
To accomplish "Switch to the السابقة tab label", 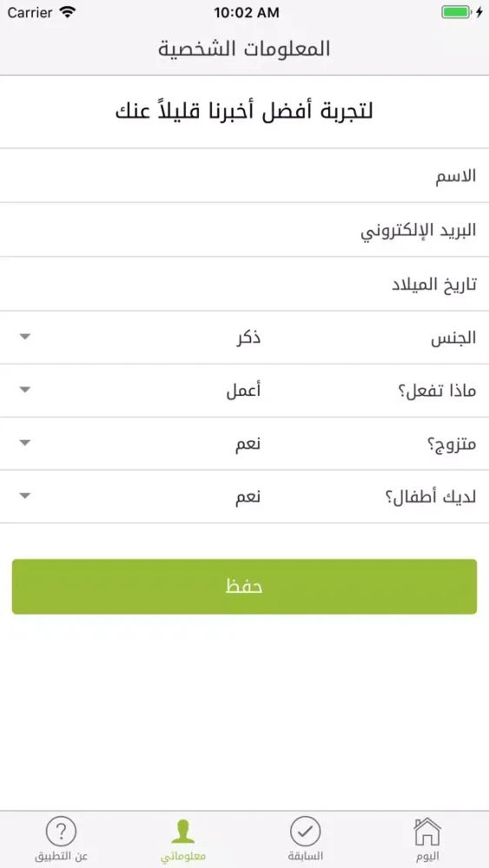I will coord(306,857).
